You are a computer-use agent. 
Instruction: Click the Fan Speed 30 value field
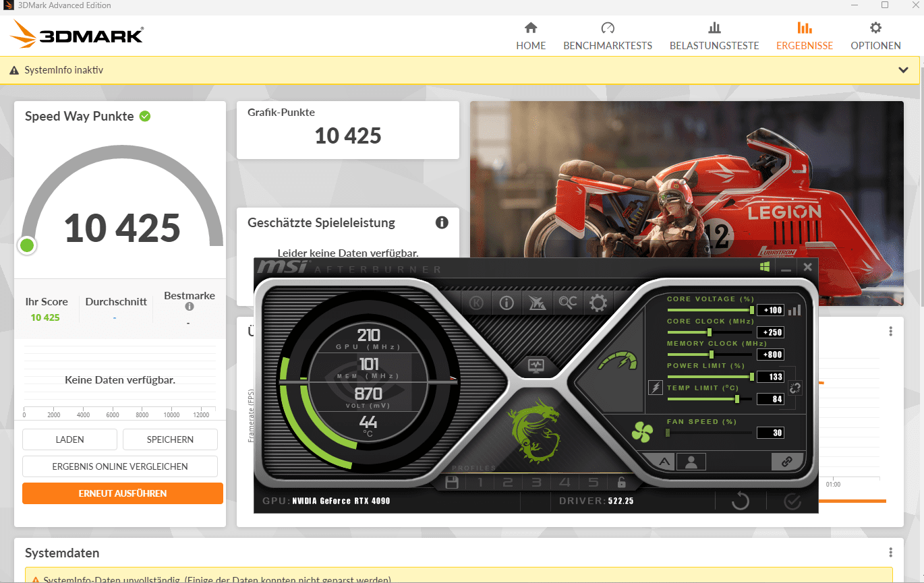pyautogui.click(x=771, y=433)
